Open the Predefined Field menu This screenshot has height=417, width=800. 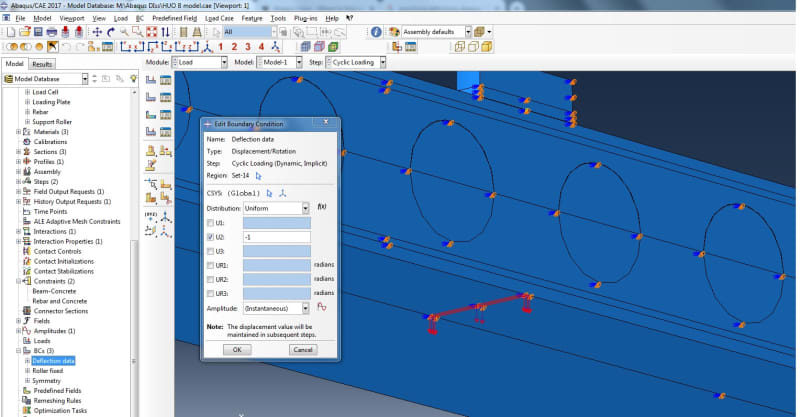(x=174, y=18)
